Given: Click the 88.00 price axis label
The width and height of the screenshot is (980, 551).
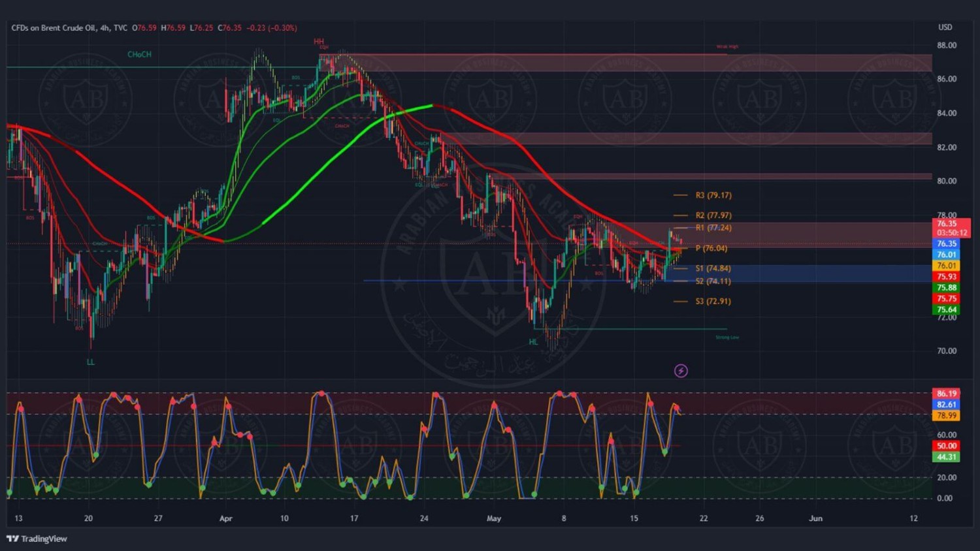Looking at the screenshot, I should (x=947, y=46).
